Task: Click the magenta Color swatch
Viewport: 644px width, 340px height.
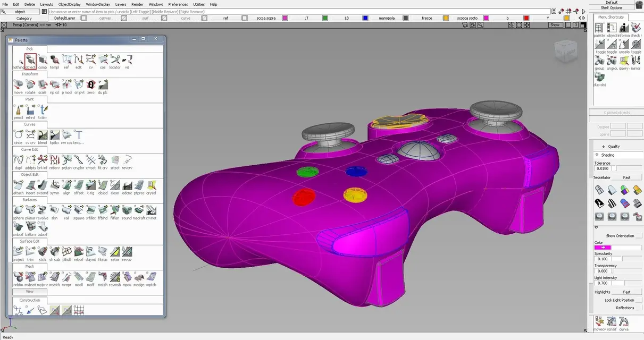Action: tap(603, 248)
